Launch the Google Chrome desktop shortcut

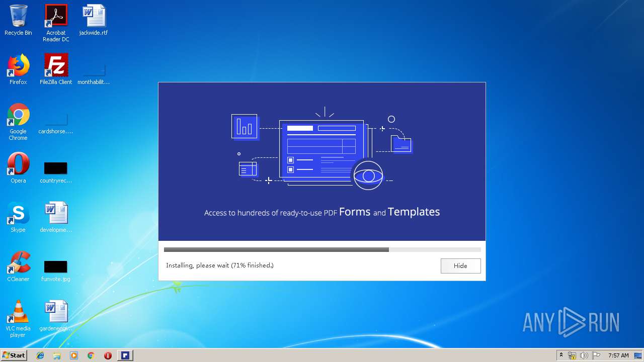click(x=18, y=122)
